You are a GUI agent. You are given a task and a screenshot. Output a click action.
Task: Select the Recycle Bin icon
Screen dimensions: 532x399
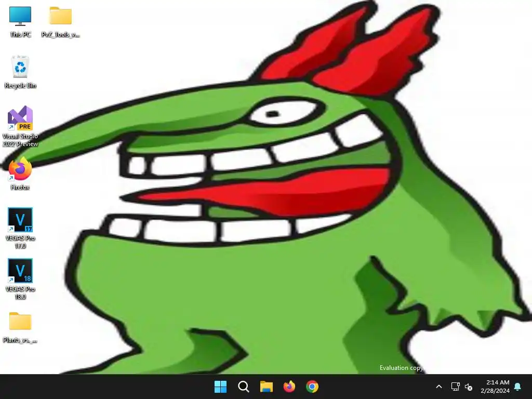point(20,72)
